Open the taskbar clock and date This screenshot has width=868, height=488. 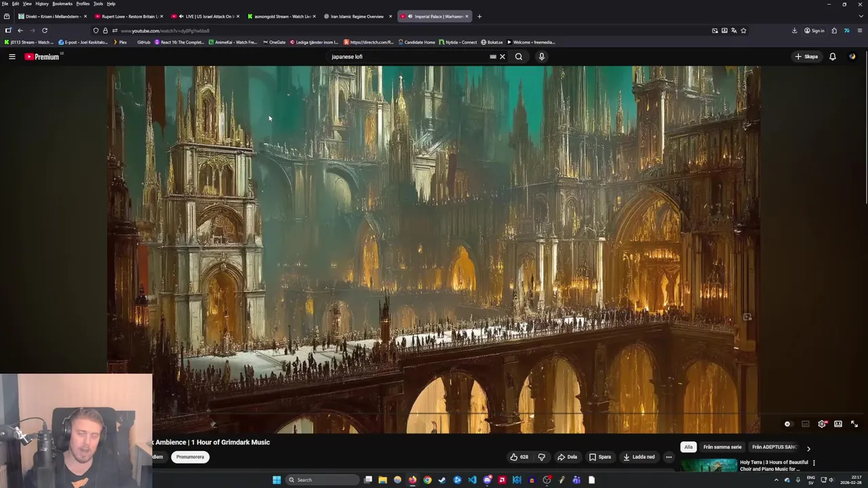pos(851,480)
